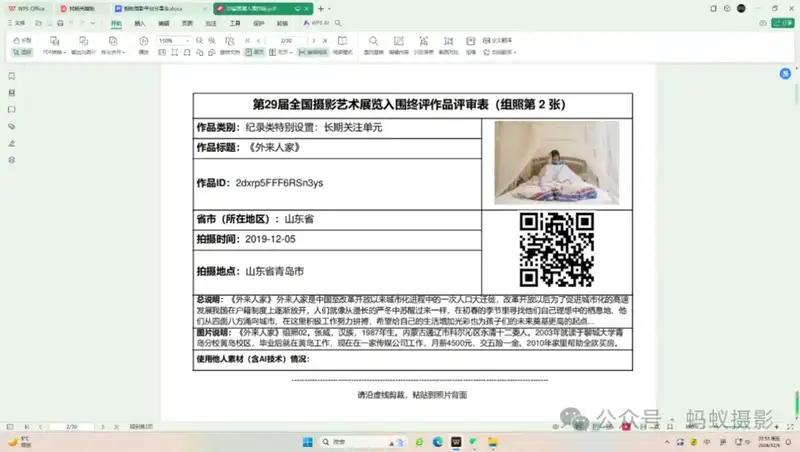This screenshot has width=800, height=452.
Task: Expand the double page dropdown arrow
Action: click(291, 53)
